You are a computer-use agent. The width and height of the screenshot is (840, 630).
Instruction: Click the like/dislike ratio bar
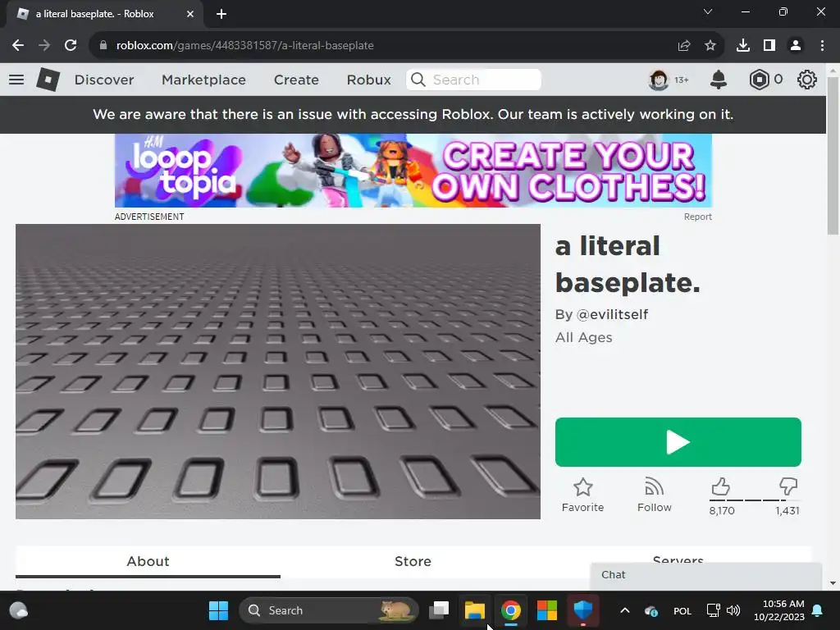[x=754, y=500]
